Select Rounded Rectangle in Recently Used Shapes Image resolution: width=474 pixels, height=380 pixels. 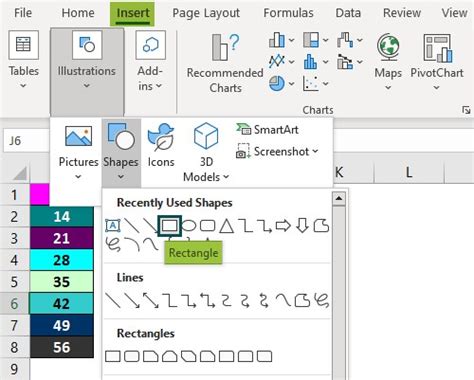pyautogui.click(x=207, y=226)
